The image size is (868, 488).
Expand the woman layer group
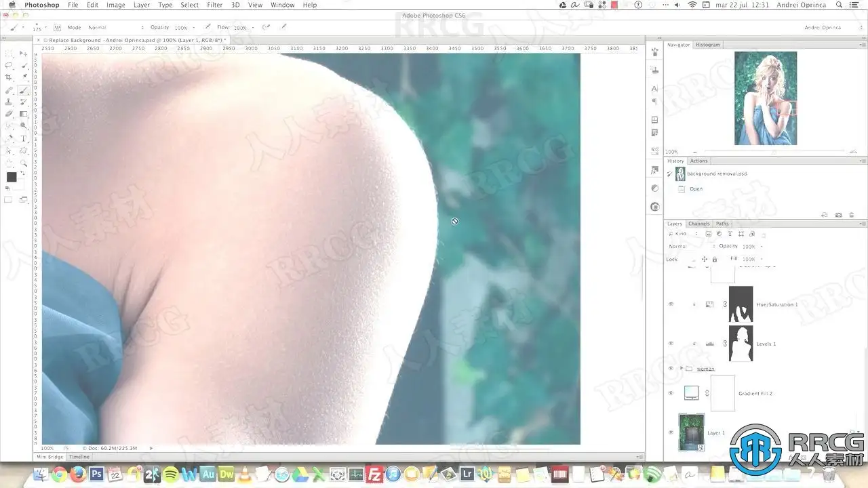(681, 369)
